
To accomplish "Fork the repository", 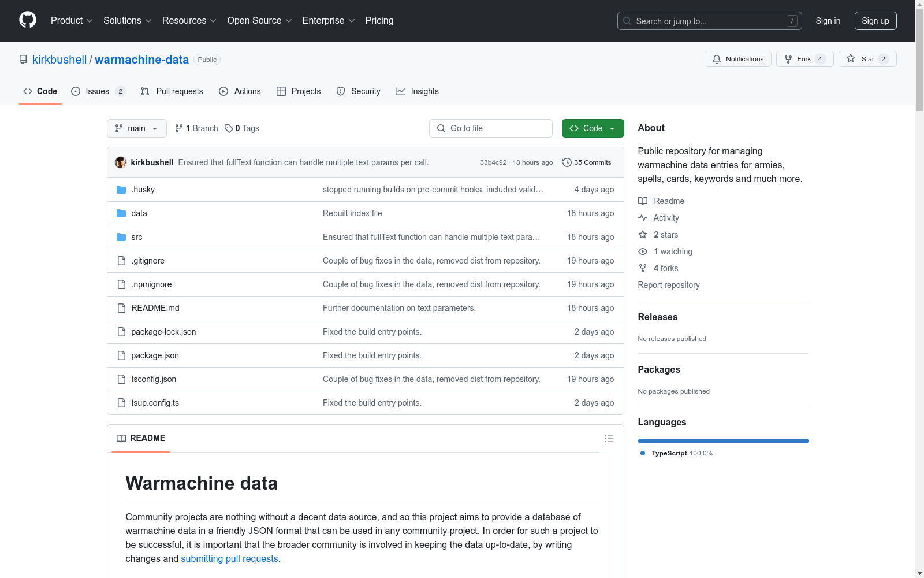I will pyautogui.click(x=804, y=59).
